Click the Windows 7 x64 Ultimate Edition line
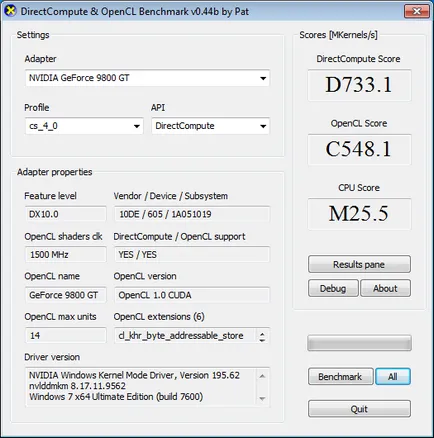 coord(116,397)
